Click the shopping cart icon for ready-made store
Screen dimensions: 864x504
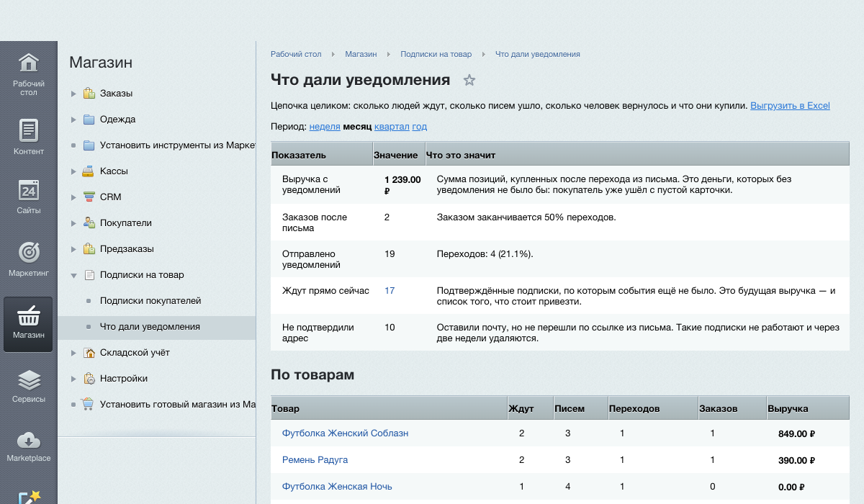pyautogui.click(x=89, y=404)
